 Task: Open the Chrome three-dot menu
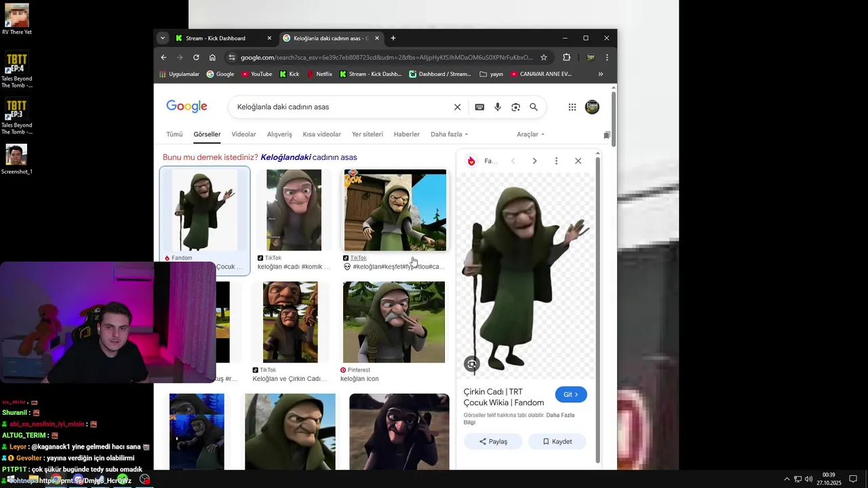pyautogui.click(x=607, y=58)
